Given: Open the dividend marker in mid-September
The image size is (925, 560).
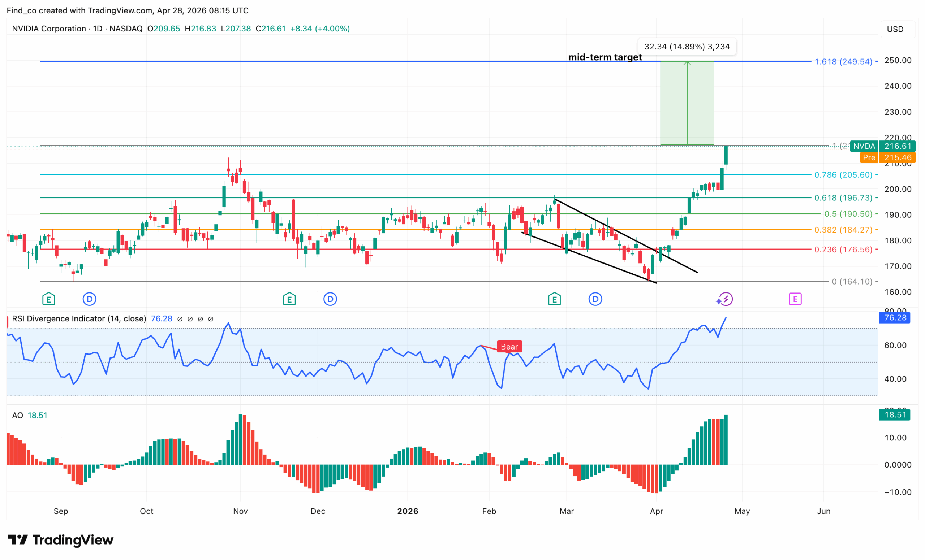Looking at the screenshot, I should 89,299.
